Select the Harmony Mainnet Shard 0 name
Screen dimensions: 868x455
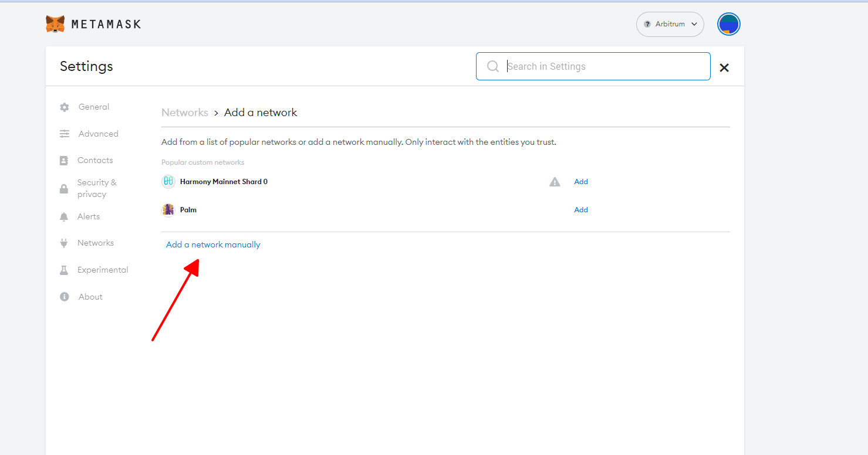coord(224,182)
